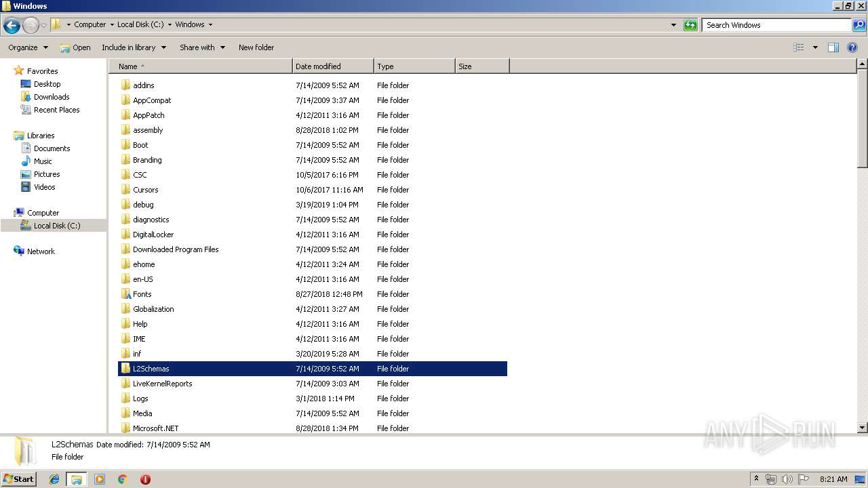
Task: Launch Internet Explorer from taskbar
Action: 54,479
